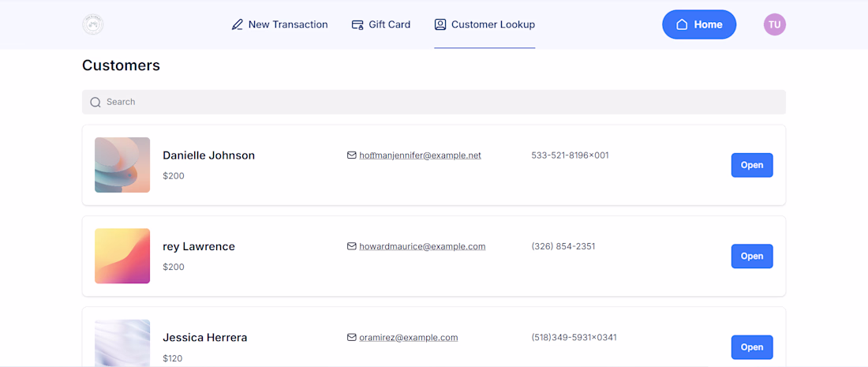The image size is (868, 367).
Task: Click the store logo icon
Action: click(93, 24)
